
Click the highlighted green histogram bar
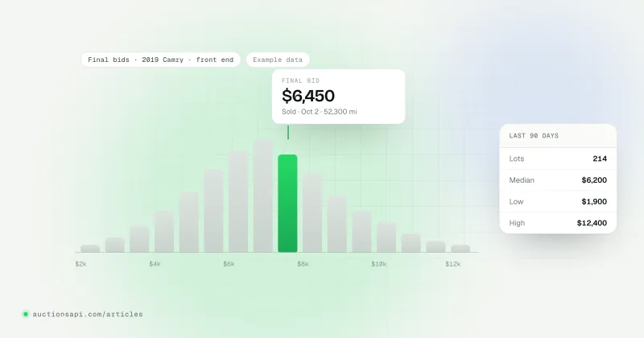(287, 204)
